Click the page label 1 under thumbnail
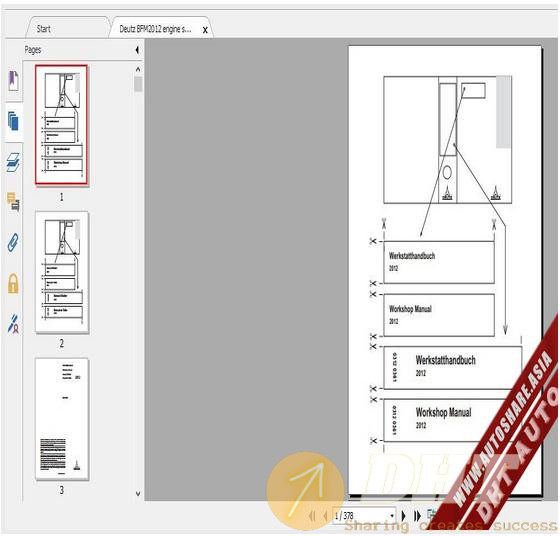Screen dimensions: 560x536 (61, 197)
